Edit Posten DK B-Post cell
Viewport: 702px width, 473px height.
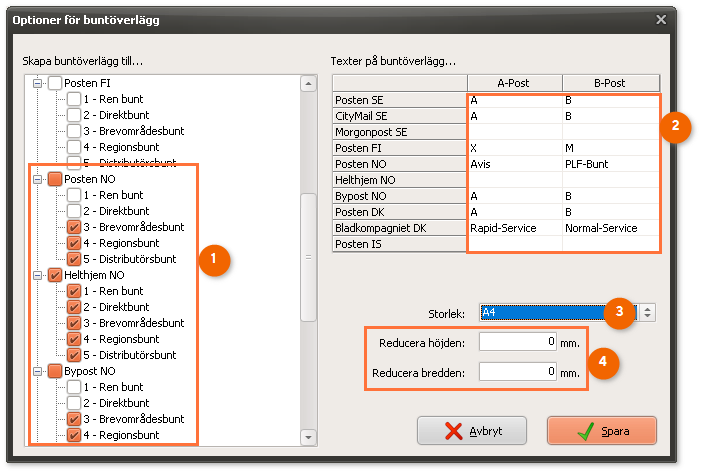point(611,212)
